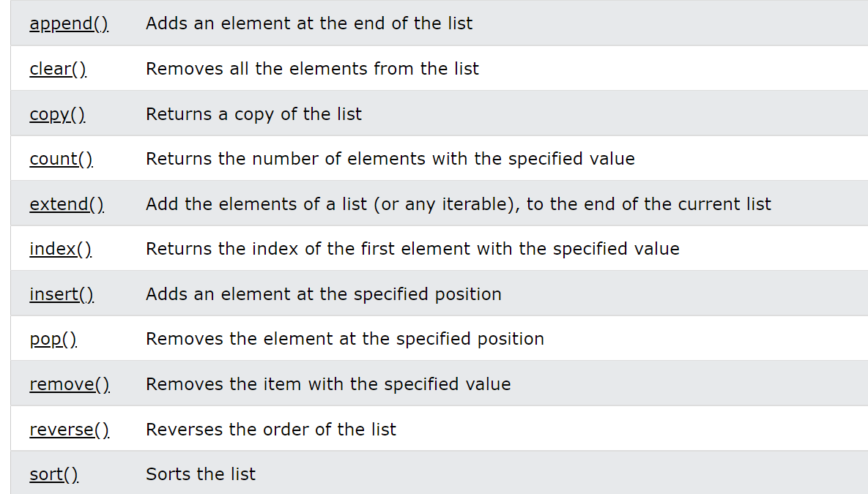Click the text "Adds an element at the specified position"
868x494 pixels.
click(323, 294)
